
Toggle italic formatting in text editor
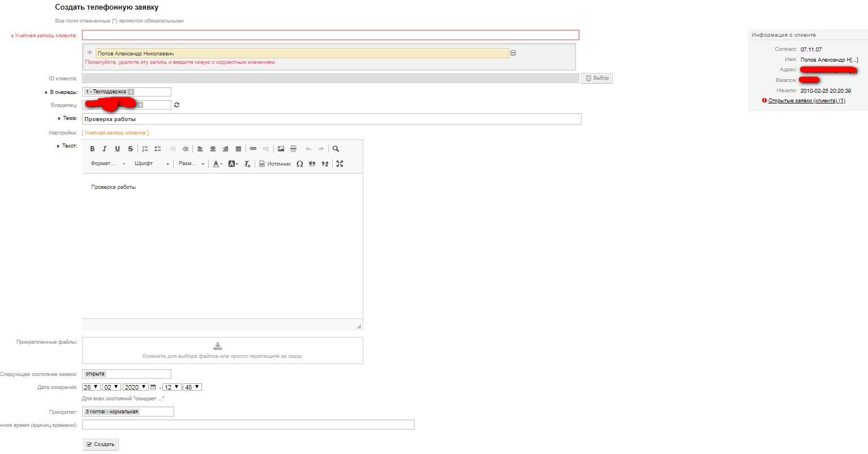[105, 149]
